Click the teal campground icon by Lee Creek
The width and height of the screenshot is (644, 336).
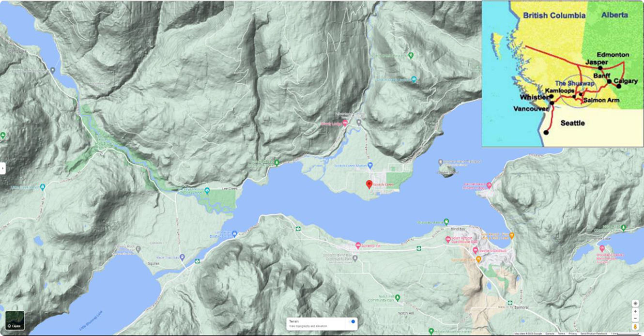click(x=207, y=190)
